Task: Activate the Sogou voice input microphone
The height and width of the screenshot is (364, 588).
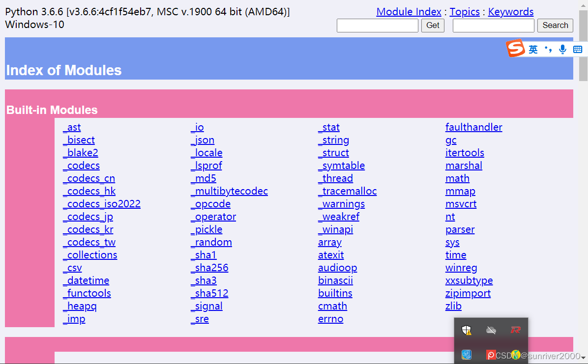Action: tap(562, 49)
